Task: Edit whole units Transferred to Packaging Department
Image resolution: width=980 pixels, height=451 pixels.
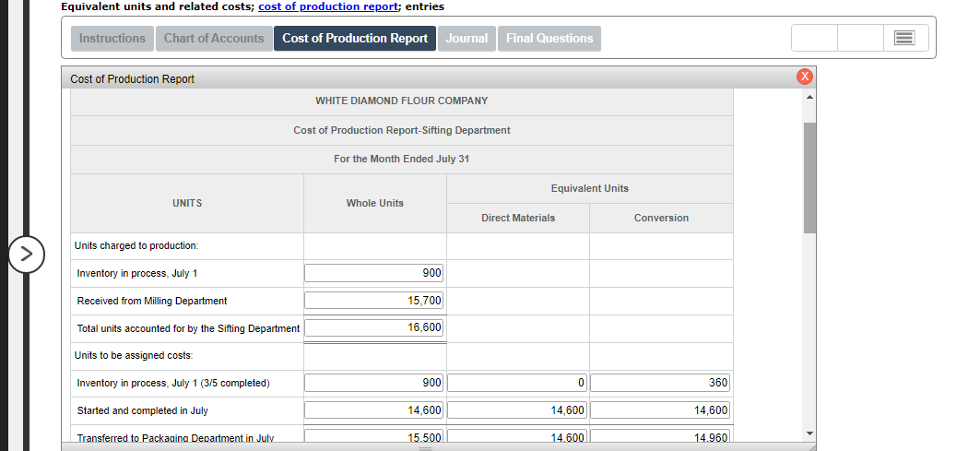Action: tap(373, 437)
